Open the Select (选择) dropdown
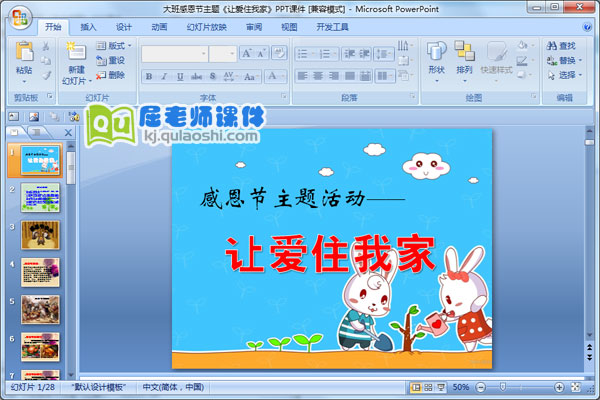600x400 pixels. tap(561, 75)
